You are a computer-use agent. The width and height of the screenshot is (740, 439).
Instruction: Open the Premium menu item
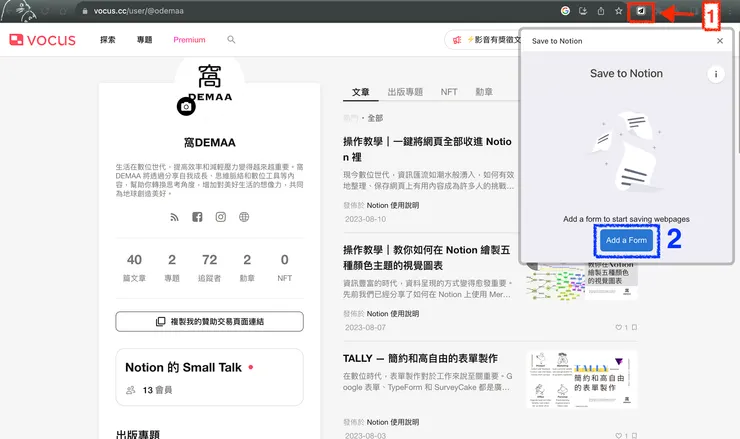tap(189, 40)
